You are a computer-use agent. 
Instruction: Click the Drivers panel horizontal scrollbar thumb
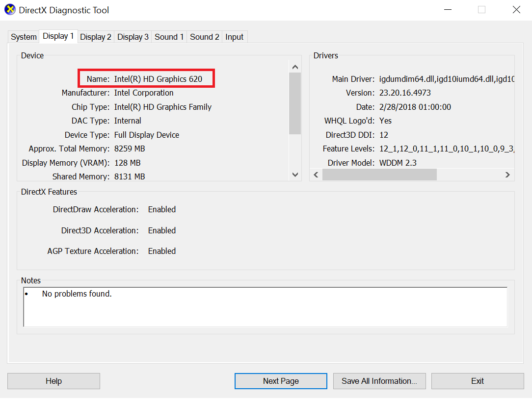(379, 175)
